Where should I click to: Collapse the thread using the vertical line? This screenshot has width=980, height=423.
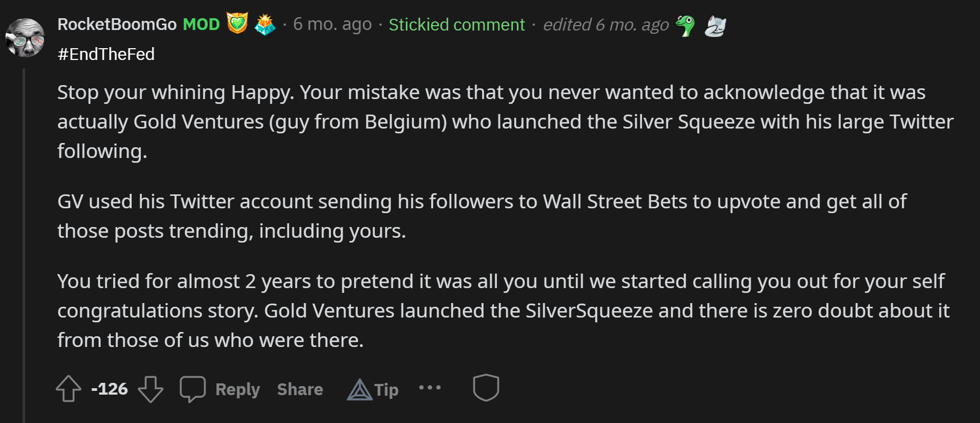coord(24,241)
